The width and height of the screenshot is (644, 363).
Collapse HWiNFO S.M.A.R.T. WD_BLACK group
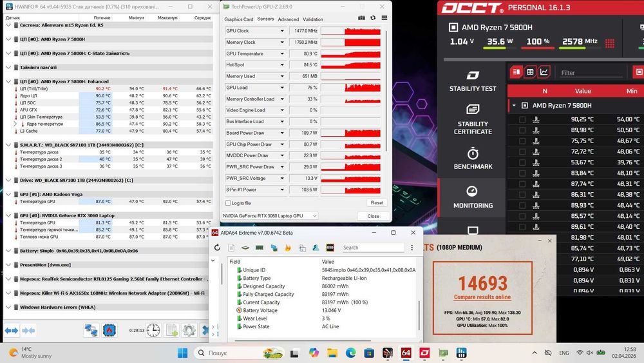point(8,144)
